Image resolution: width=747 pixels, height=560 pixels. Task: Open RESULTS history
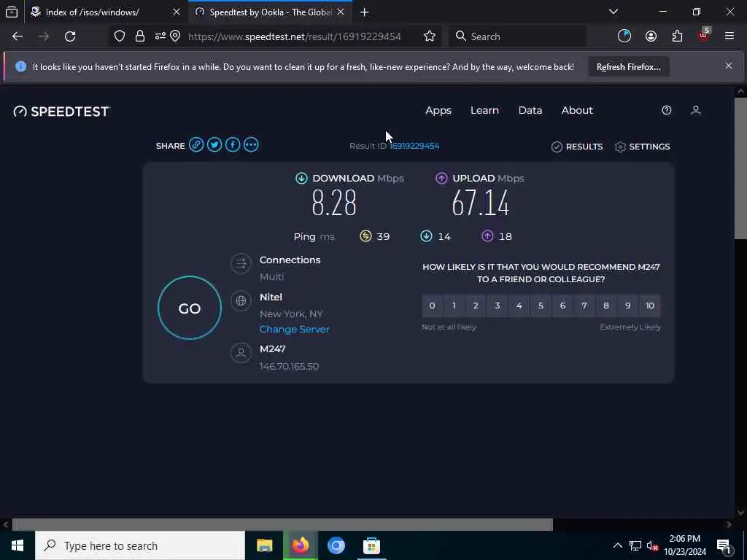[x=577, y=147]
